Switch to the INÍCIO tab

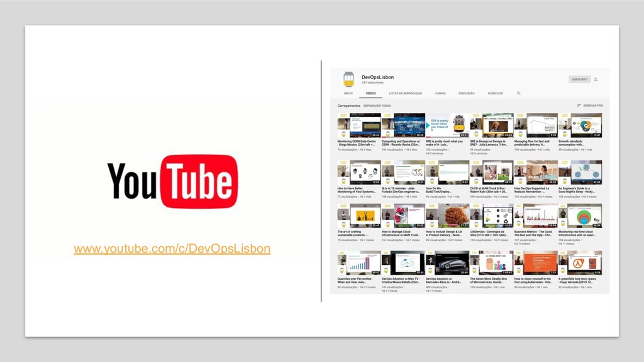coord(348,94)
